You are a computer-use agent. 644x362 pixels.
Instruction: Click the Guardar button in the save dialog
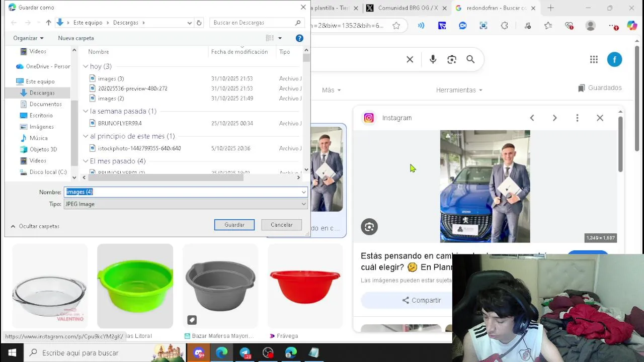[x=234, y=225]
